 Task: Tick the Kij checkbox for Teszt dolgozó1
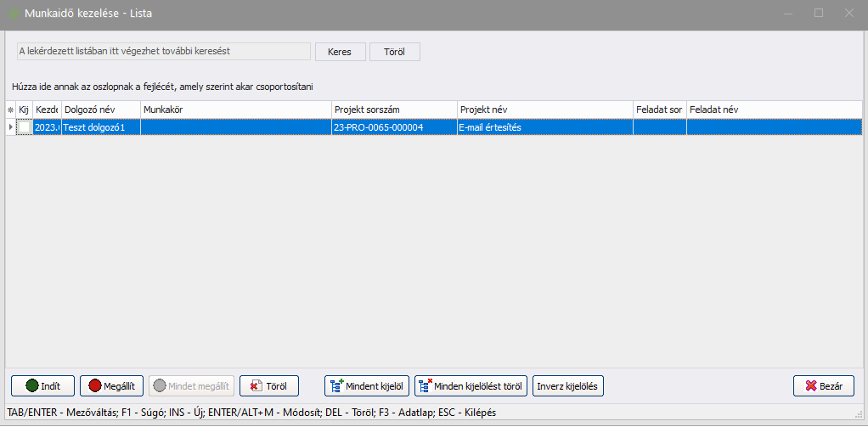25,126
